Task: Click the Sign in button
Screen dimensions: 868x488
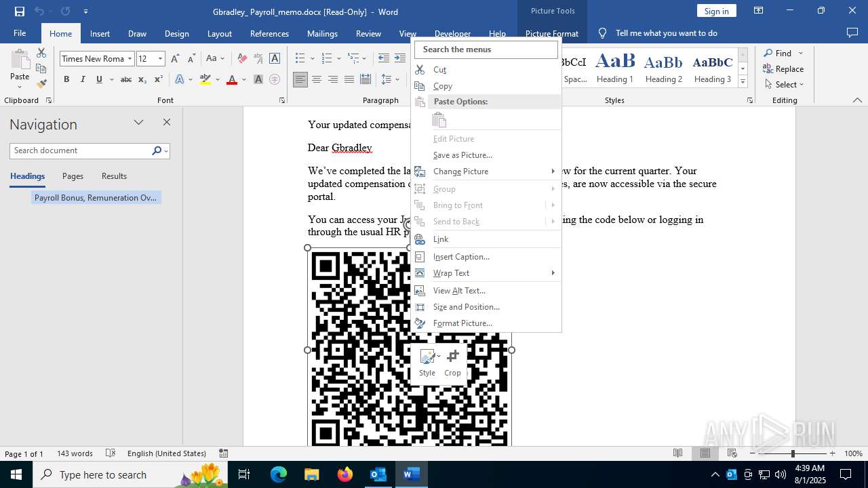Action: (716, 11)
